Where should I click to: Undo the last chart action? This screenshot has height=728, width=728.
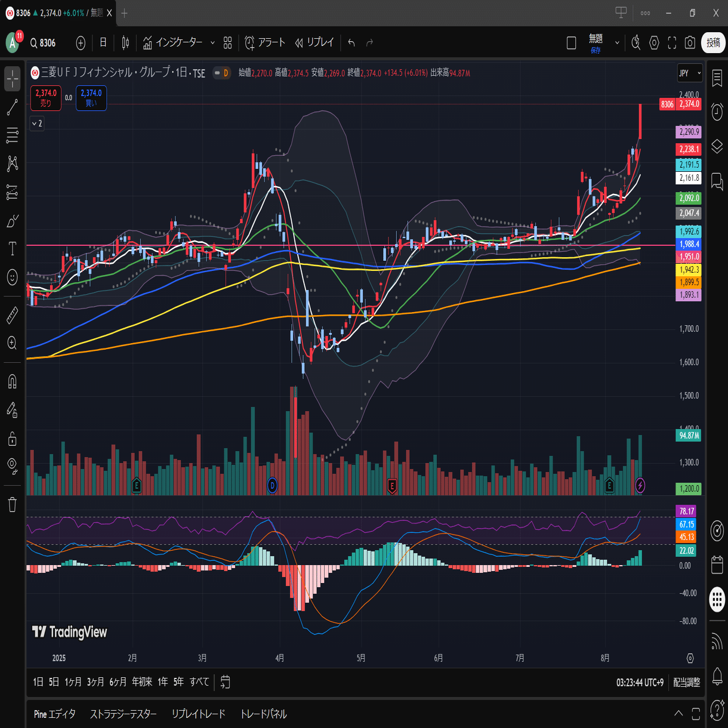pyautogui.click(x=351, y=42)
